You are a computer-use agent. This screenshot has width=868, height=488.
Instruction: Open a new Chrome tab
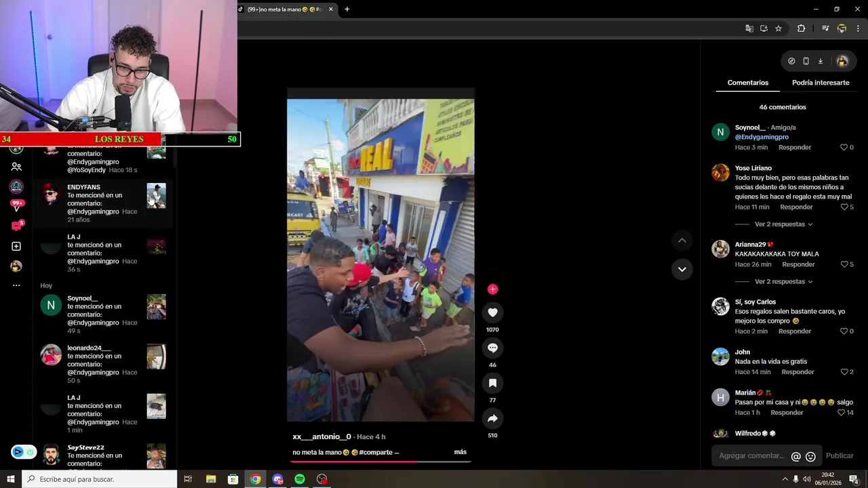pyautogui.click(x=347, y=9)
